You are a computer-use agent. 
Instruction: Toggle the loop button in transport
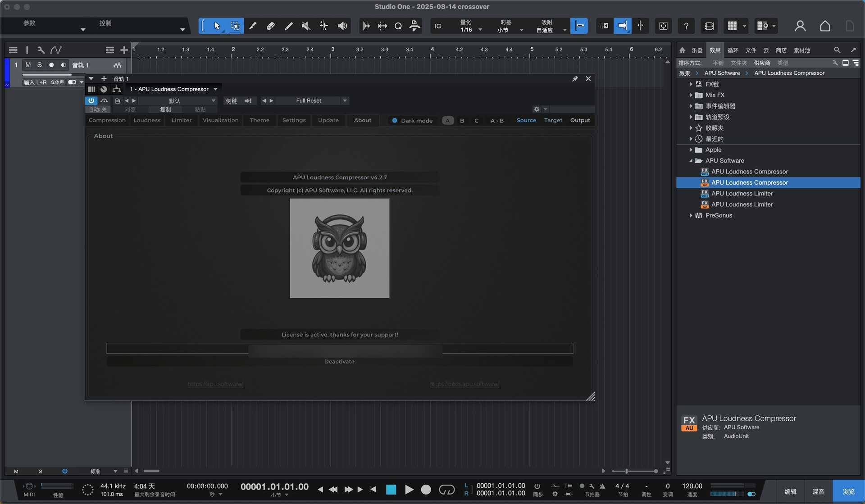(446, 490)
